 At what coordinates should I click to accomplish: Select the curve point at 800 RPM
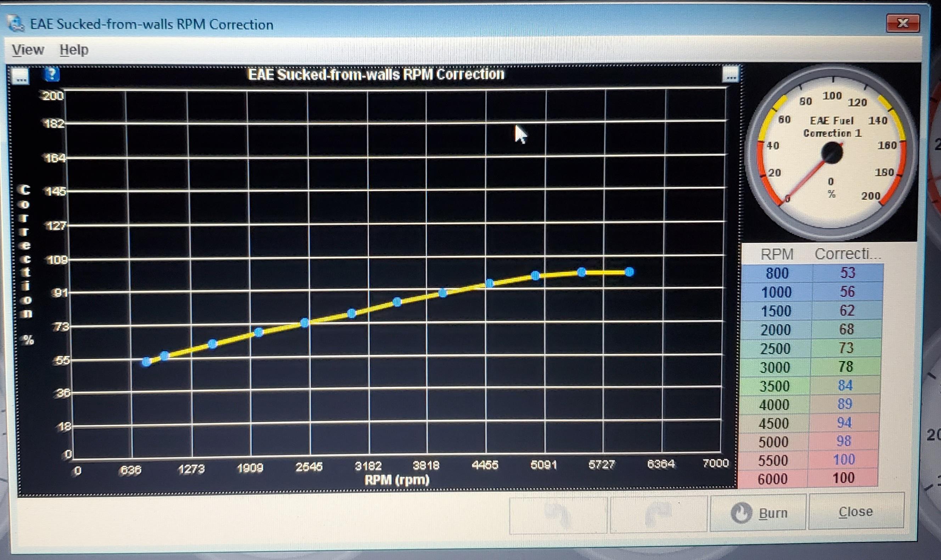tap(147, 362)
